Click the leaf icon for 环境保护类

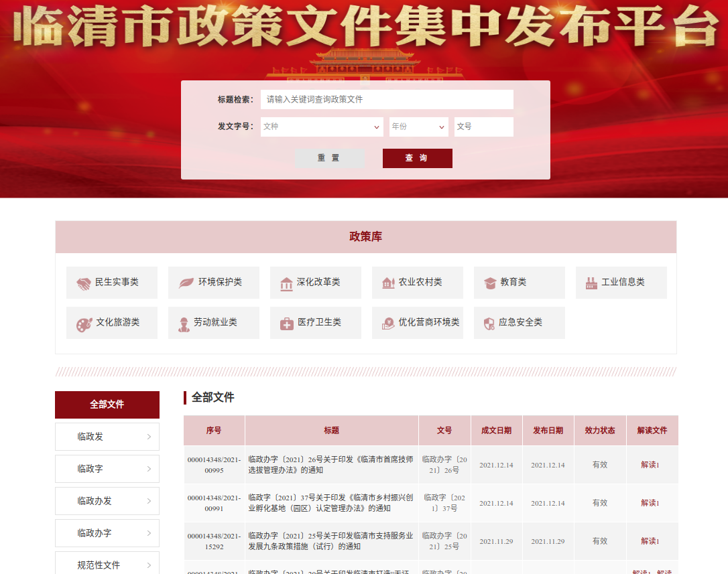[186, 283]
